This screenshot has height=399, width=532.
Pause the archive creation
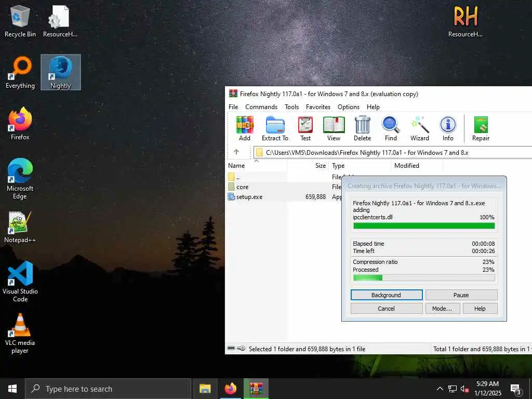point(461,295)
